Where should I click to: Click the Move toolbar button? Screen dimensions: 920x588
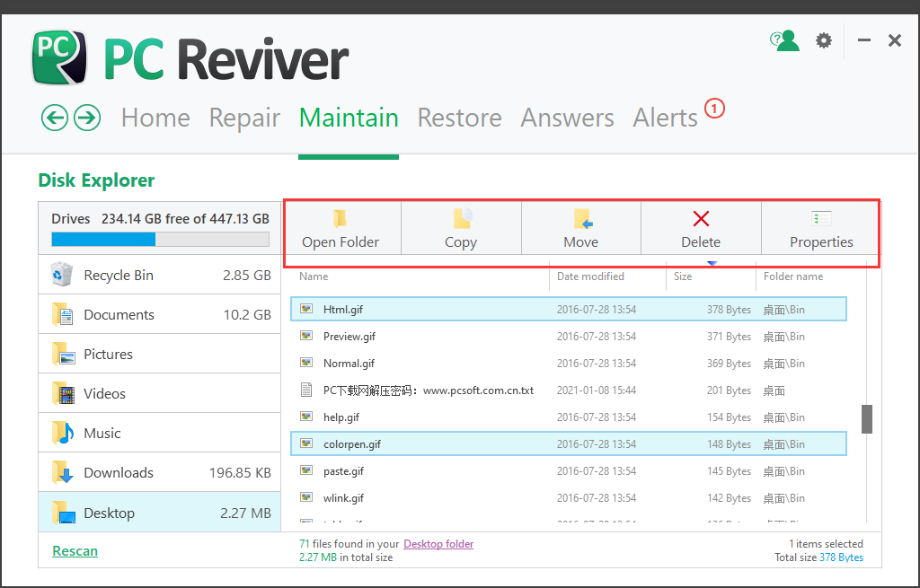pos(581,229)
